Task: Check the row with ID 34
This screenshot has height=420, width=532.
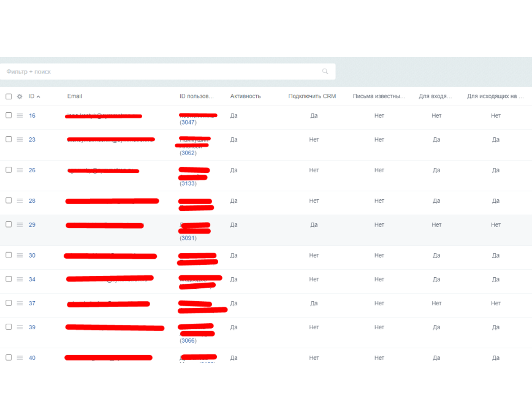Action: pos(9,279)
